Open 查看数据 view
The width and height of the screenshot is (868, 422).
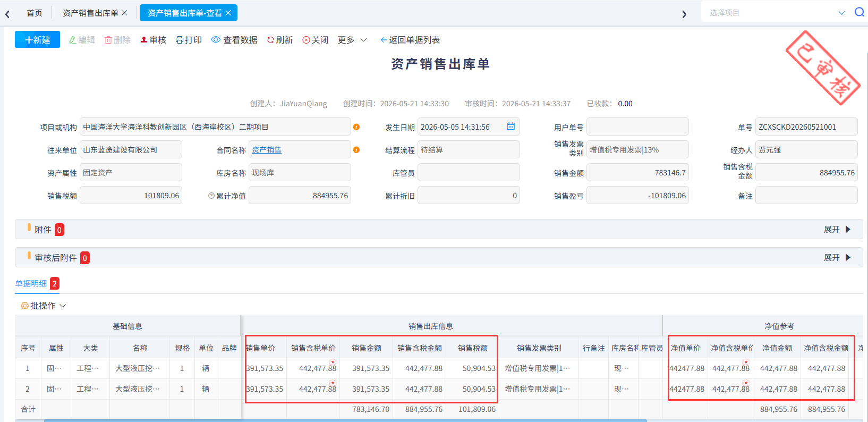pos(234,40)
